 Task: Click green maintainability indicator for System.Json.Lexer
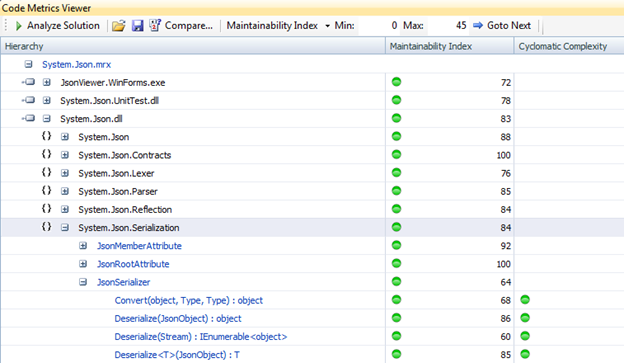396,173
